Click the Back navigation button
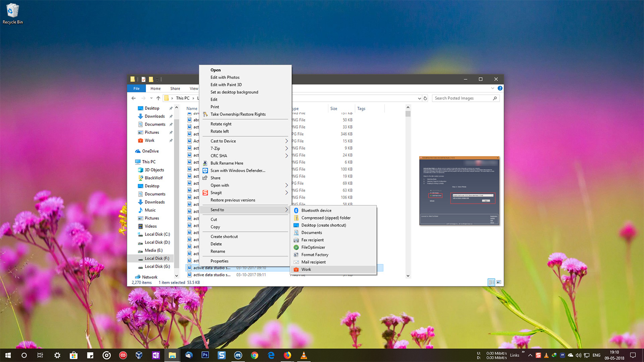The height and width of the screenshot is (362, 644). (134, 98)
